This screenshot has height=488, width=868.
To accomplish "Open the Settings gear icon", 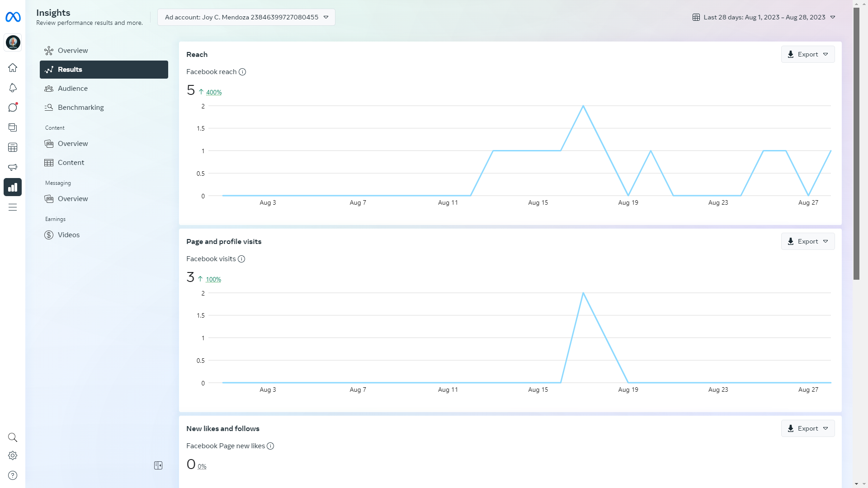I will pyautogui.click(x=13, y=455).
